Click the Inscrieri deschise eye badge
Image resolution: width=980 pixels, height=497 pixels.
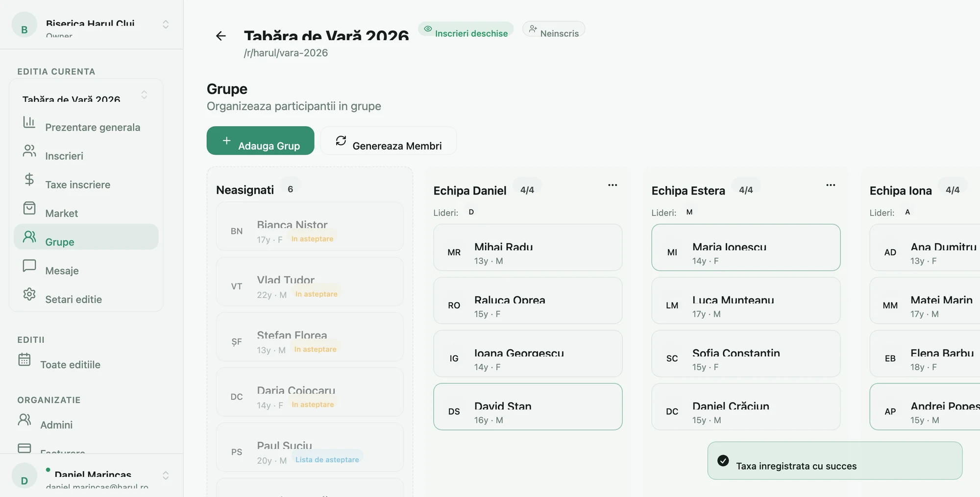[465, 29]
